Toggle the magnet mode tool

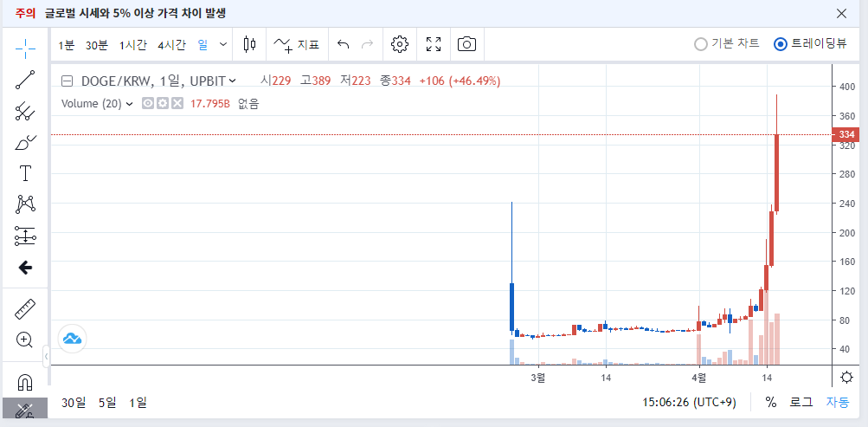pos(25,382)
